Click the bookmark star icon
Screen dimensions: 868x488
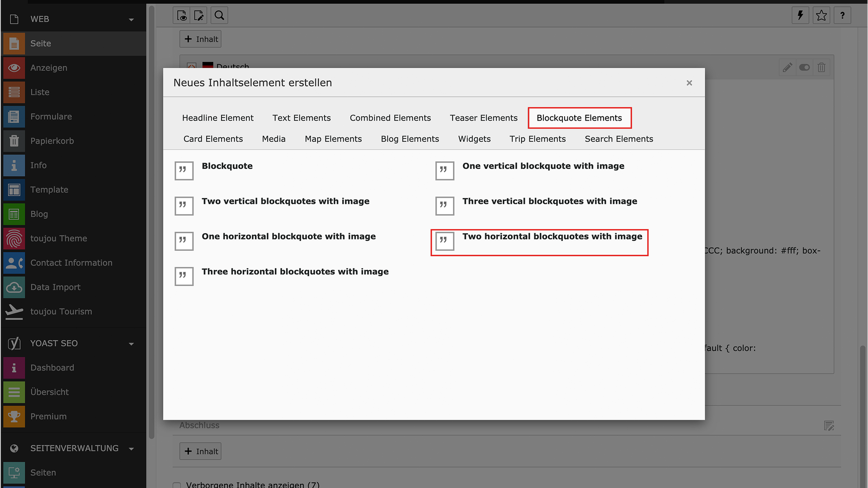821,15
